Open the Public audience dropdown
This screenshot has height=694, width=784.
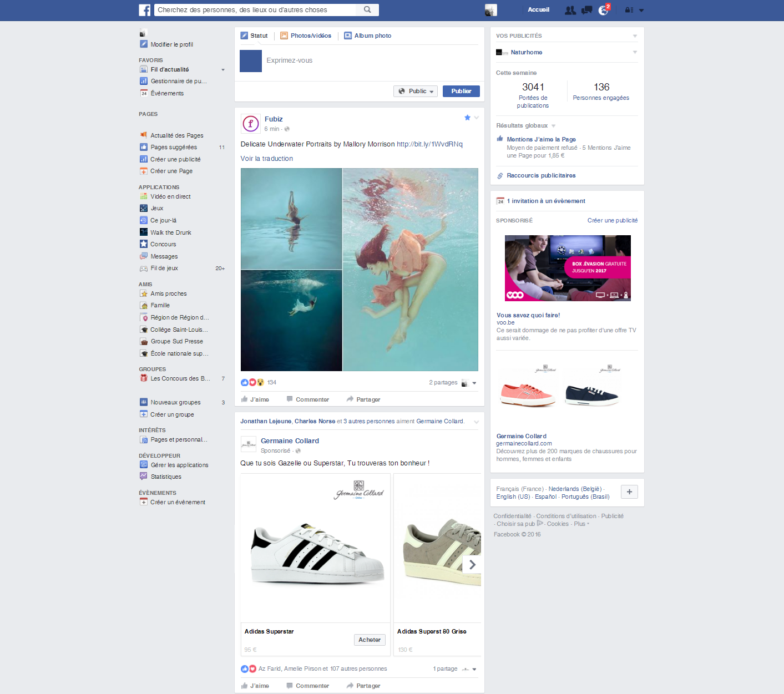416,91
